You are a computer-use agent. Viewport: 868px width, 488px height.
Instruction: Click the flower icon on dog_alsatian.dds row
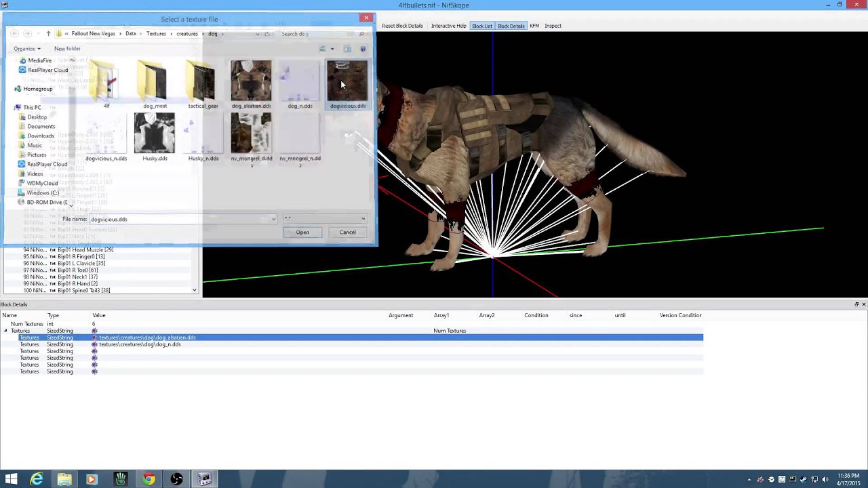coord(94,338)
